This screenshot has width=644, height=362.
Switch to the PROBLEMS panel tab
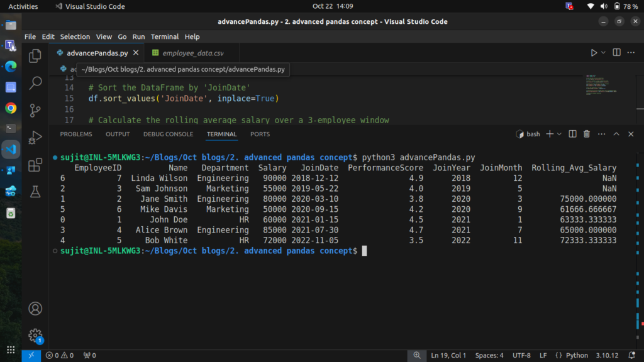(x=75, y=134)
